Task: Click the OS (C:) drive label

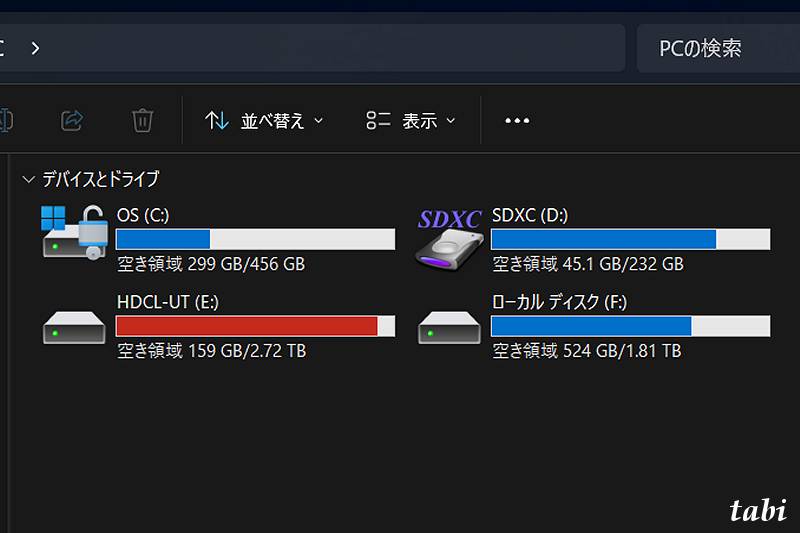Action: click(143, 215)
